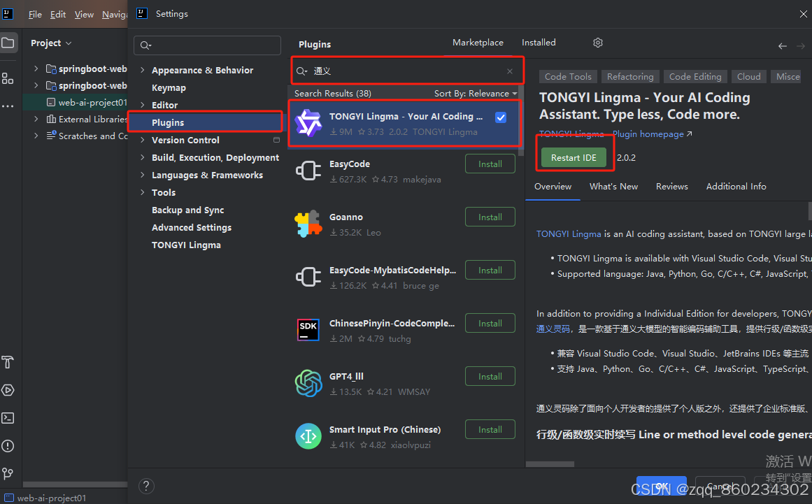Click the GPT4_lll plugin icon
The image size is (812, 504).
[308, 383]
